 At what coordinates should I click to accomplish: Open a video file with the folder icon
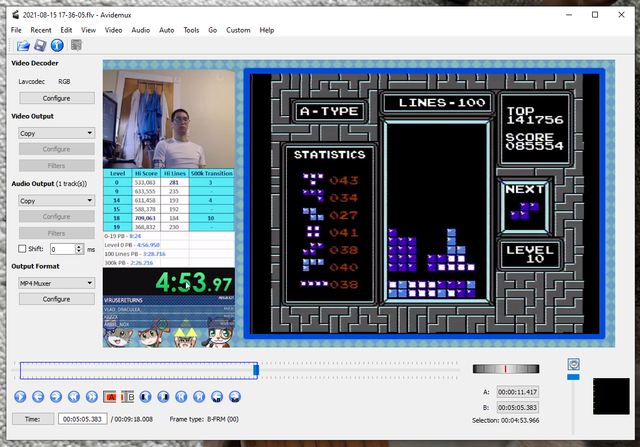point(23,45)
